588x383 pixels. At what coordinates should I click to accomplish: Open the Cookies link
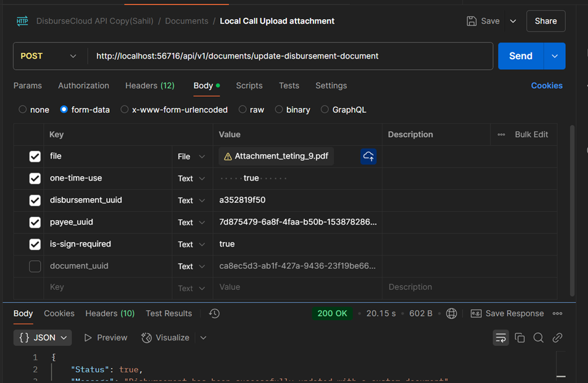click(546, 86)
